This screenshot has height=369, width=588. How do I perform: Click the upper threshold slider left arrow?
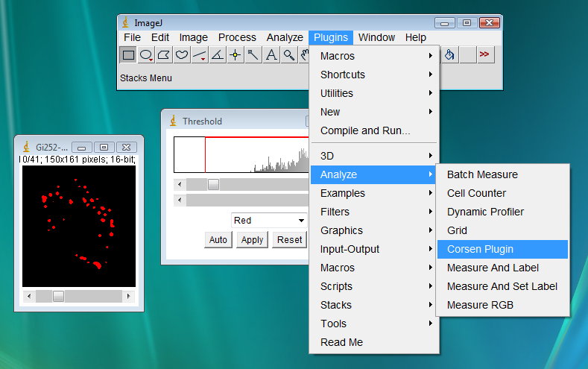click(180, 185)
